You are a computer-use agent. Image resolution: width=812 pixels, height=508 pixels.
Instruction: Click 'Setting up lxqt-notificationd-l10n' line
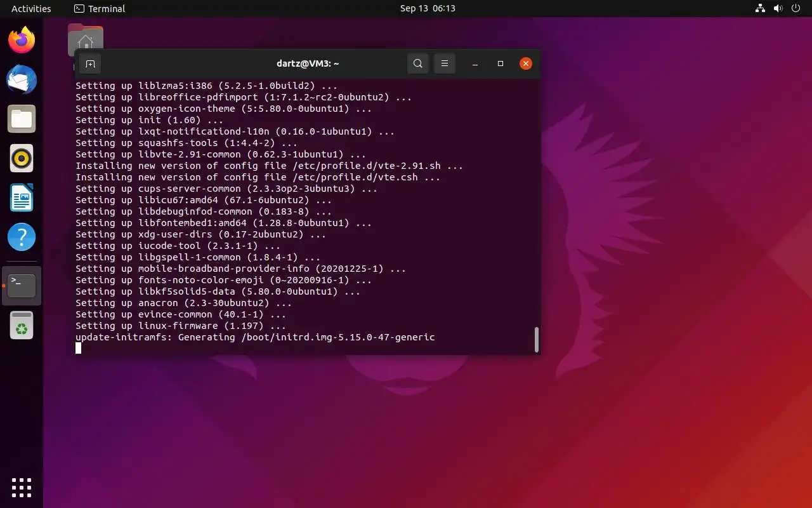click(235, 131)
